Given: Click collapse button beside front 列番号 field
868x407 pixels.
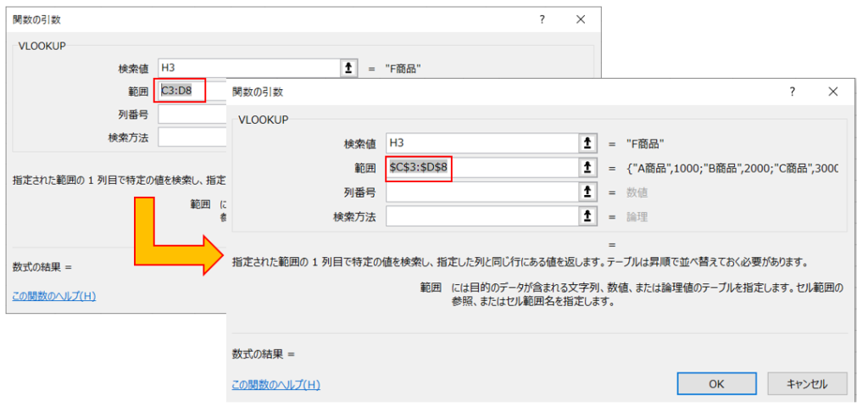Looking at the screenshot, I should pos(587,192).
